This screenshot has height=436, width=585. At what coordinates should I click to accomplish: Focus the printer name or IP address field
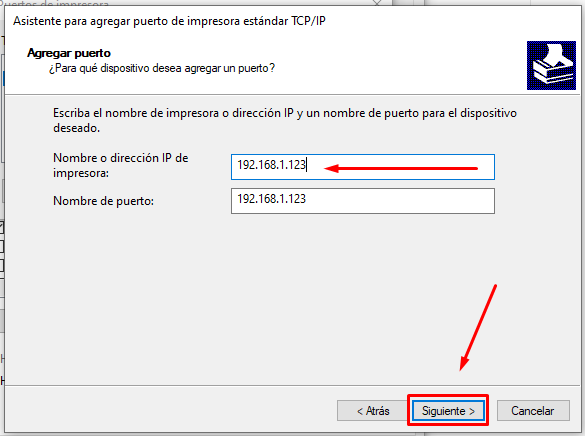tap(363, 167)
